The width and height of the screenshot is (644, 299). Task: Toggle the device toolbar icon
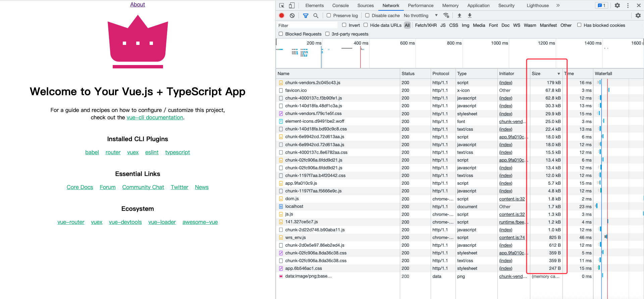click(x=292, y=5)
